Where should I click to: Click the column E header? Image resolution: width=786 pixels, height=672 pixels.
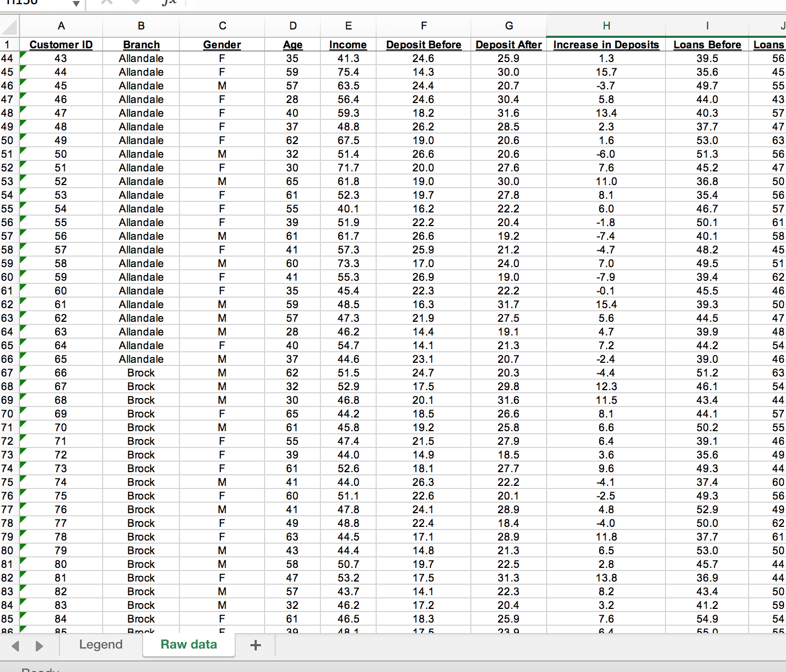coord(348,26)
